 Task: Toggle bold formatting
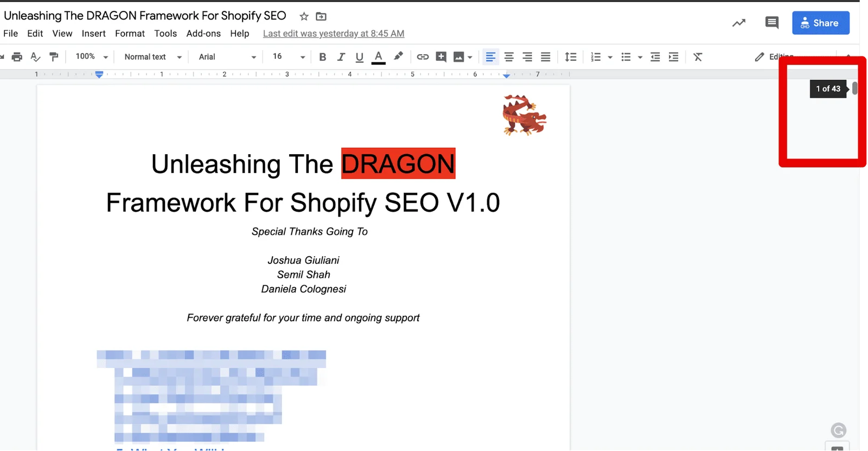click(323, 56)
